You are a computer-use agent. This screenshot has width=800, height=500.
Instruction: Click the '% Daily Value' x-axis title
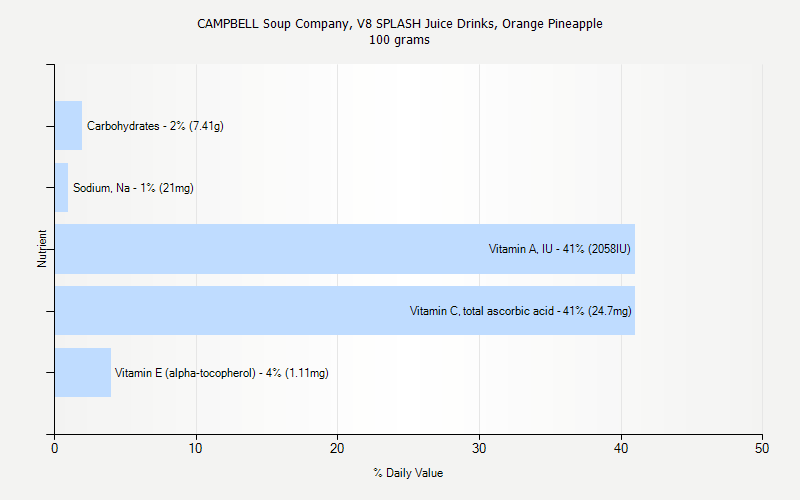tap(408, 473)
